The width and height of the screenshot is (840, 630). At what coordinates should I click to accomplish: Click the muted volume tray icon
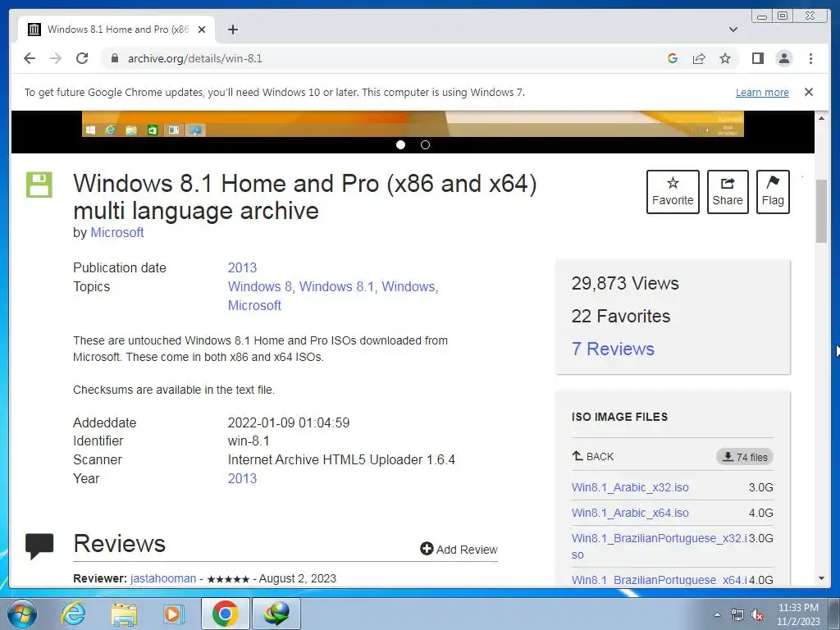757,614
